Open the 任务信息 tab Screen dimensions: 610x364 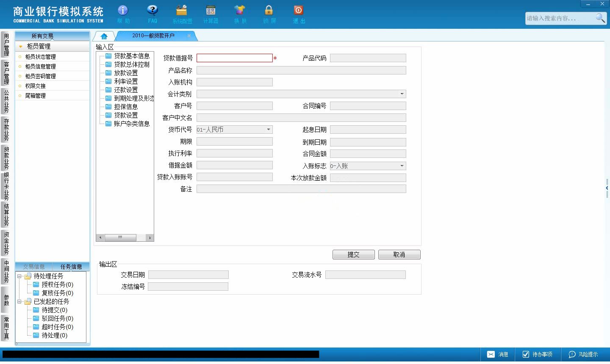tap(71, 267)
